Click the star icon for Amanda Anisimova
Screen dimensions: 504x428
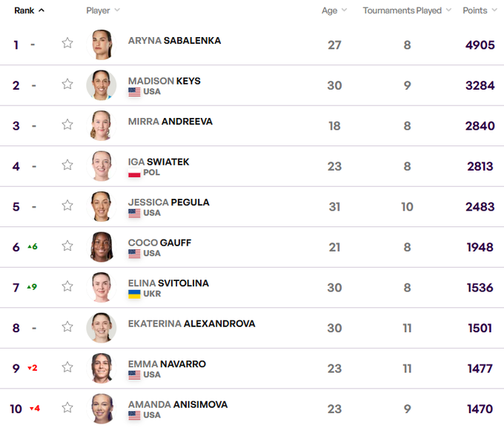(67, 408)
